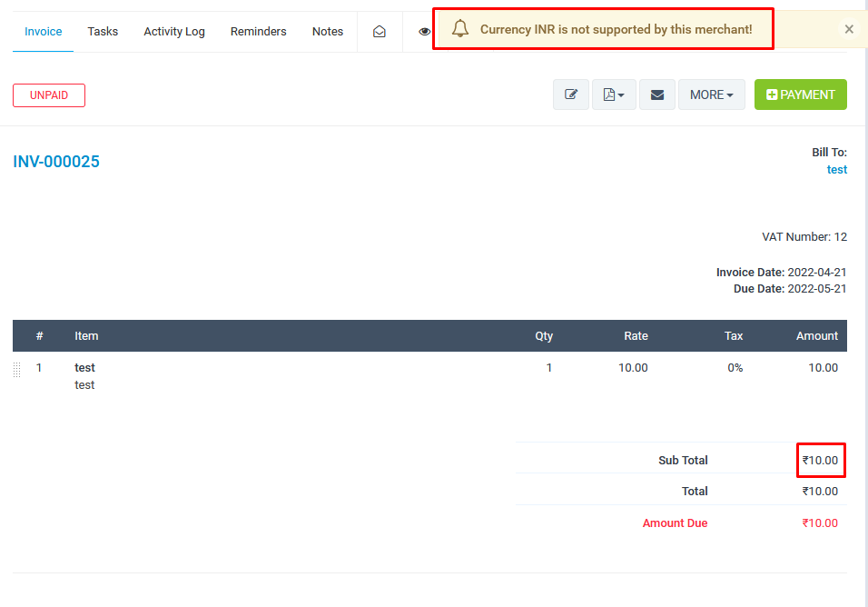The width and height of the screenshot is (868, 607).
Task: Click the send email envelope icon
Action: 657,95
